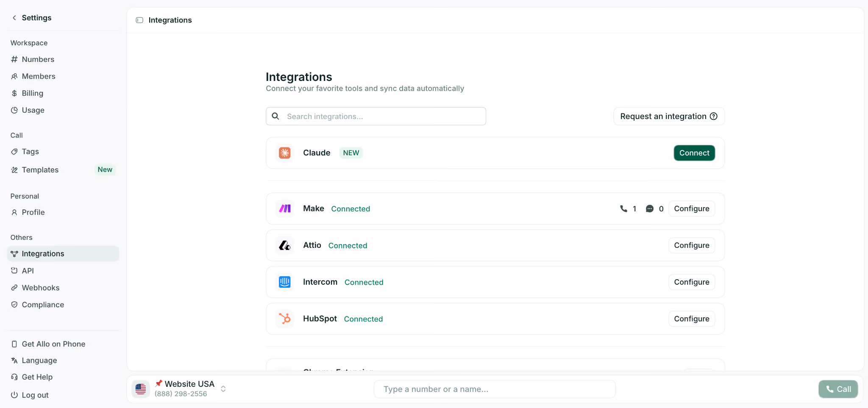Open the Website USA number selector
The height and width of the screenshot is (408, 868).
pos(180,389)
